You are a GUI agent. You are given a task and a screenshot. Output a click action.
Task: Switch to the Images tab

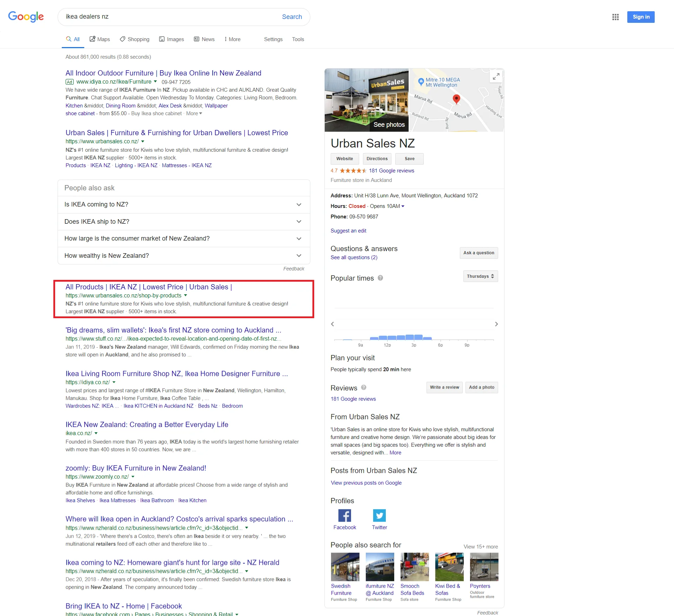(171, 39)
